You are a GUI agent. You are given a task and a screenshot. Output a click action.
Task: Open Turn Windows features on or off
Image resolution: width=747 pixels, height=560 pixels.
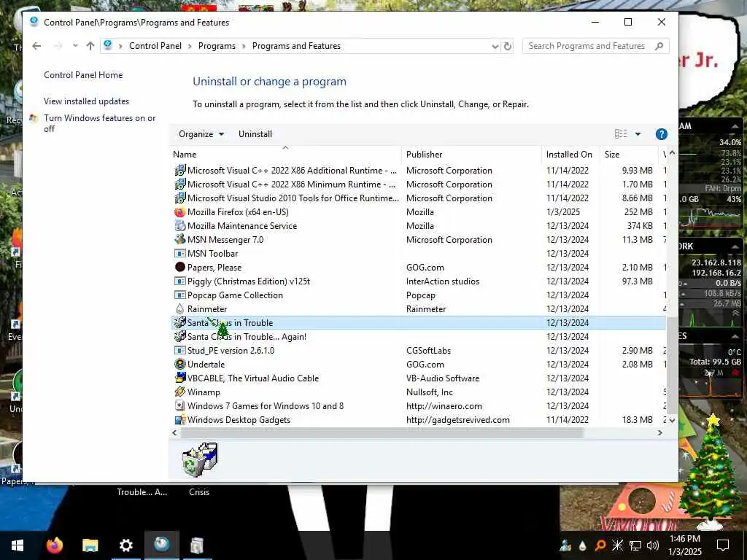click(x=99, y=123)
